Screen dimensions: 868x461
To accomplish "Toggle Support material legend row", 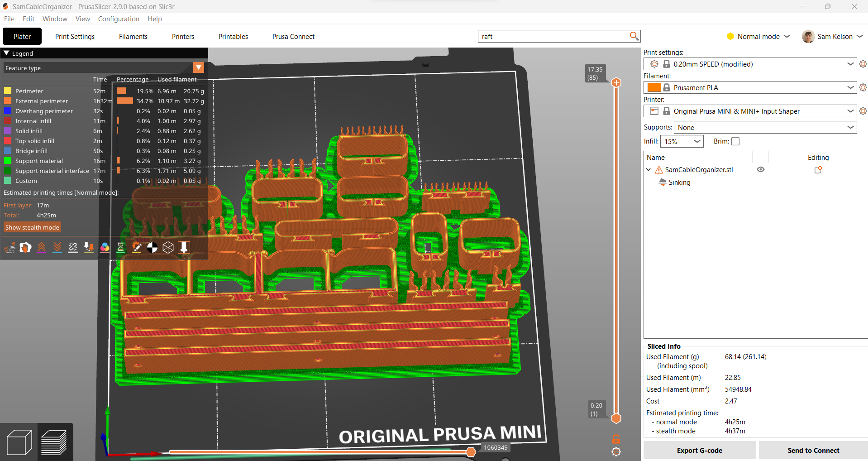I will pyautogui.click(x=104, y=161).
